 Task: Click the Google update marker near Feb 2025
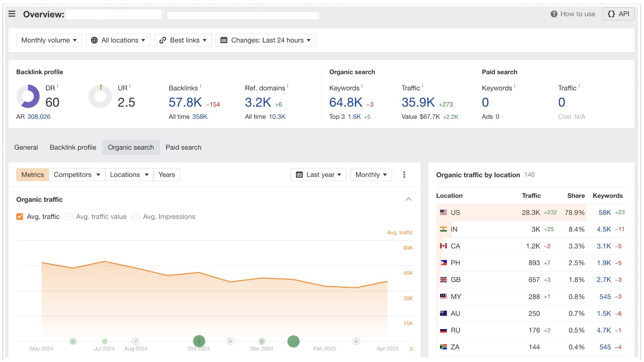click(356, 341)
